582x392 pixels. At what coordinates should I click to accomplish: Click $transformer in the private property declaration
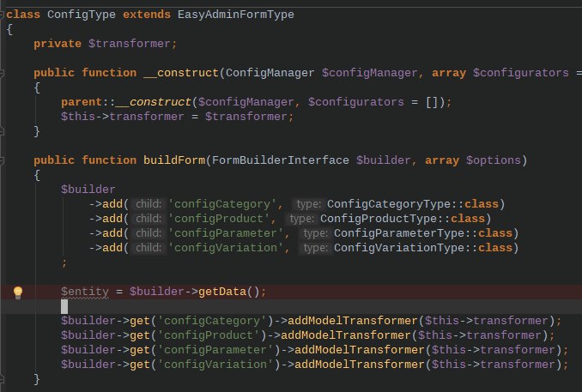pos(129,44)
